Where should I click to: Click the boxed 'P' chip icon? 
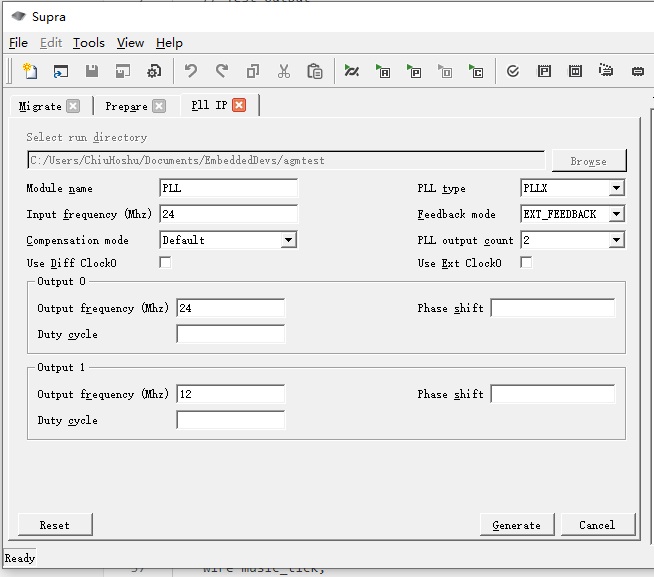pos(544,71)
